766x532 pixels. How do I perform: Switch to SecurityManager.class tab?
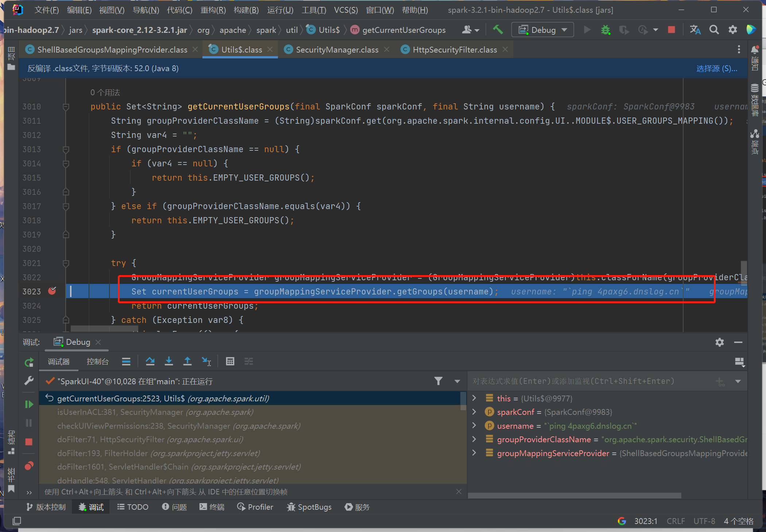click(x=337, y=50)
